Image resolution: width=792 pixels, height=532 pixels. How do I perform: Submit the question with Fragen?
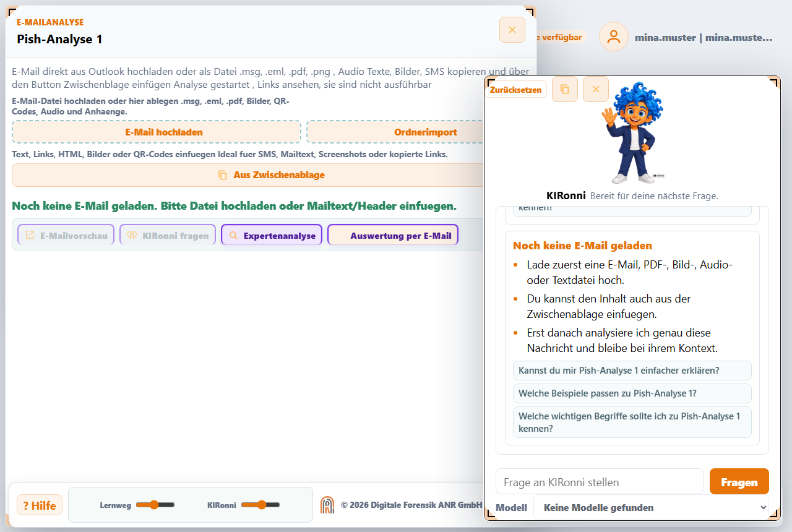[739, 482]
